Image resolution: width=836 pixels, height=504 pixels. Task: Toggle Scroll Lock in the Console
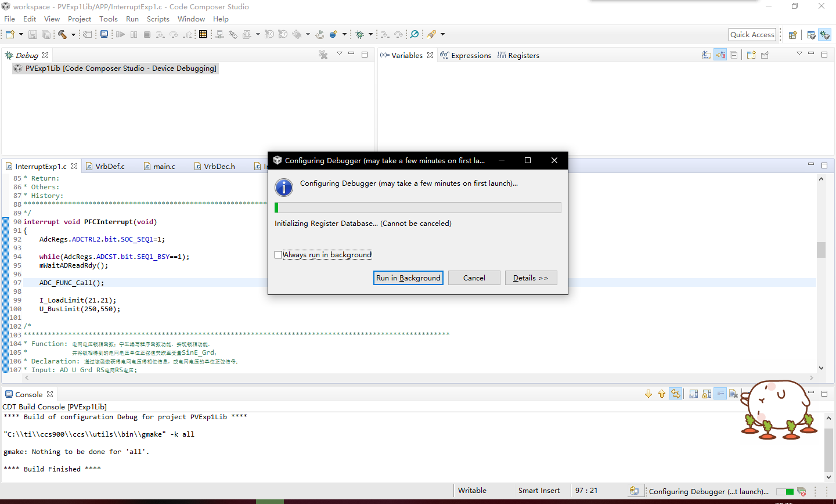tap(707, 394)
